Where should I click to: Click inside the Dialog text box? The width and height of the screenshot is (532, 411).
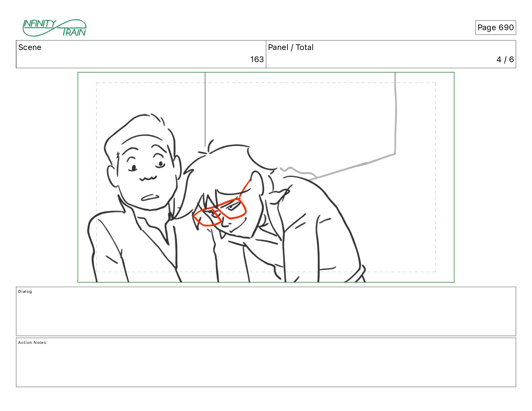266,311
